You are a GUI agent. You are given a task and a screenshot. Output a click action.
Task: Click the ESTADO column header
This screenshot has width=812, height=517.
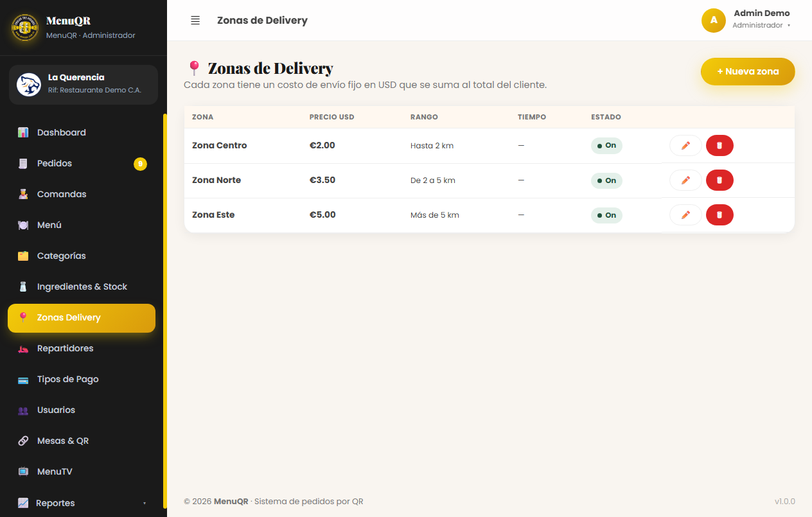pyautogui.click(x=606, y=117)
